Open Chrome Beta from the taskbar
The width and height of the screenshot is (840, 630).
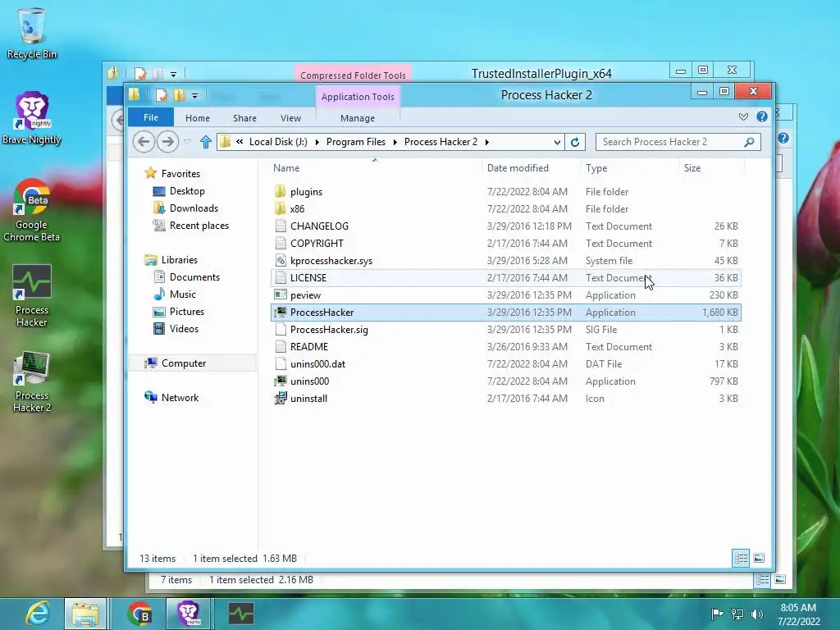click(139, 614)
